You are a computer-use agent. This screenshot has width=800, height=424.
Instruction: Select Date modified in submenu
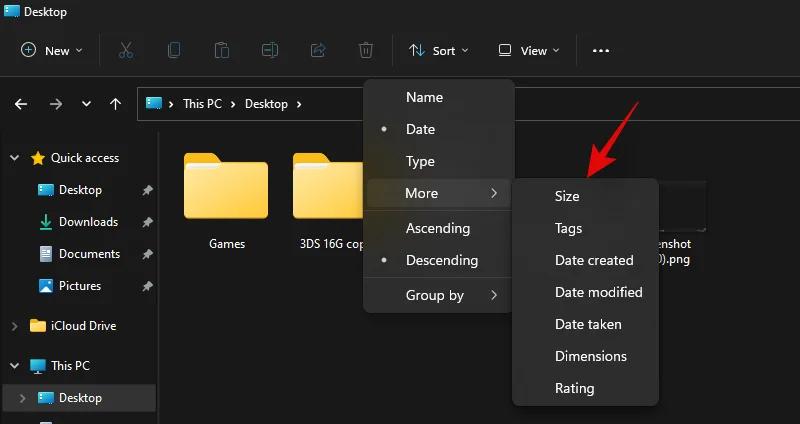tap(585, 292)
